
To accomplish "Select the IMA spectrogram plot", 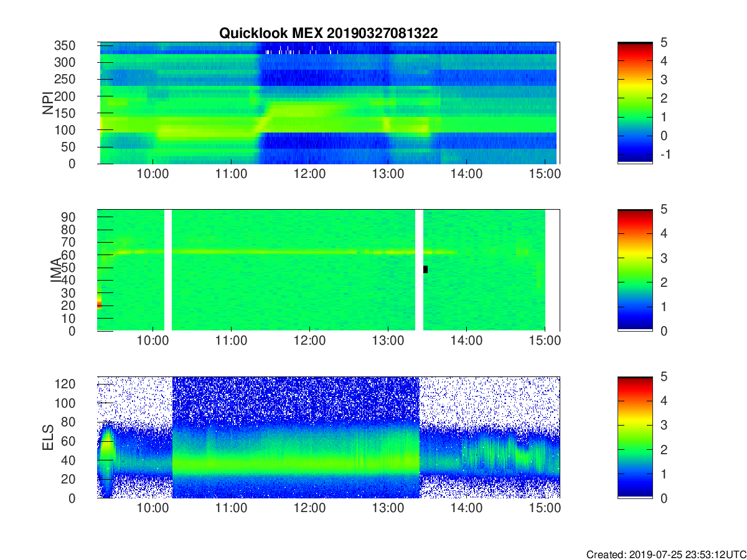I will [329, 270].
